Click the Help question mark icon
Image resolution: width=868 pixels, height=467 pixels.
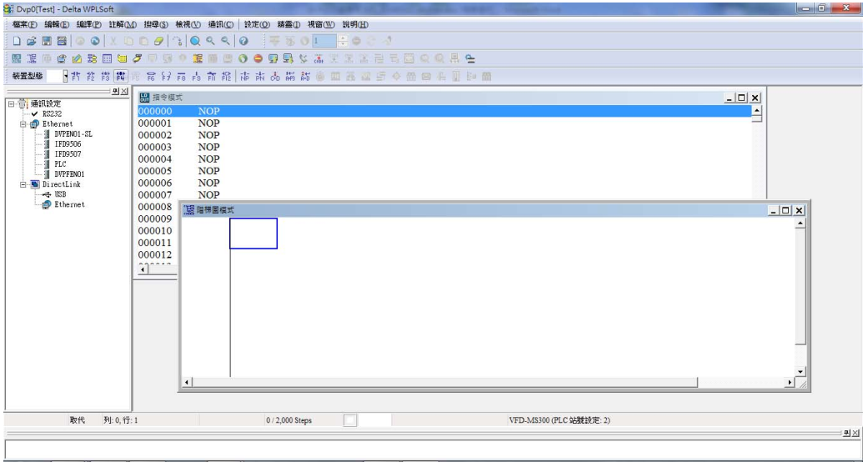coord(243,41)
